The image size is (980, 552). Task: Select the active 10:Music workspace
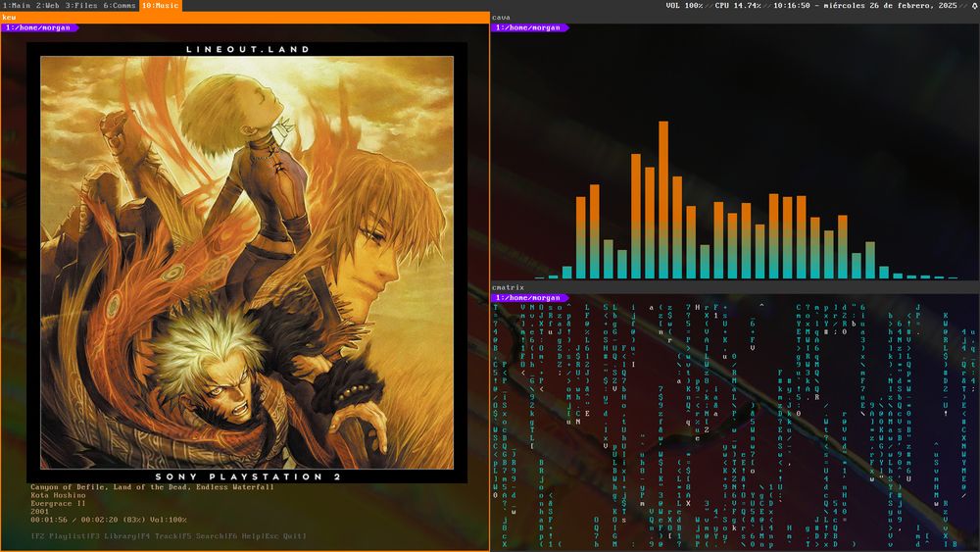[x=160, y=5]
